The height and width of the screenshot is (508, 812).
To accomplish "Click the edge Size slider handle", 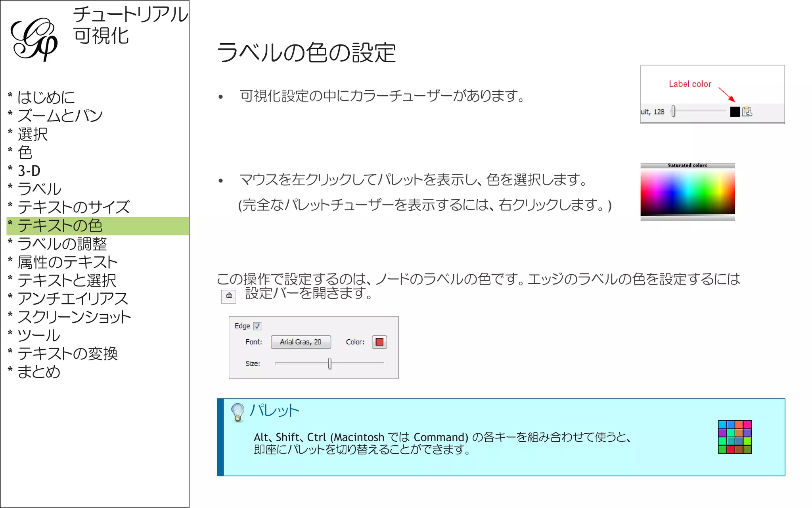I will click(329, 364).
